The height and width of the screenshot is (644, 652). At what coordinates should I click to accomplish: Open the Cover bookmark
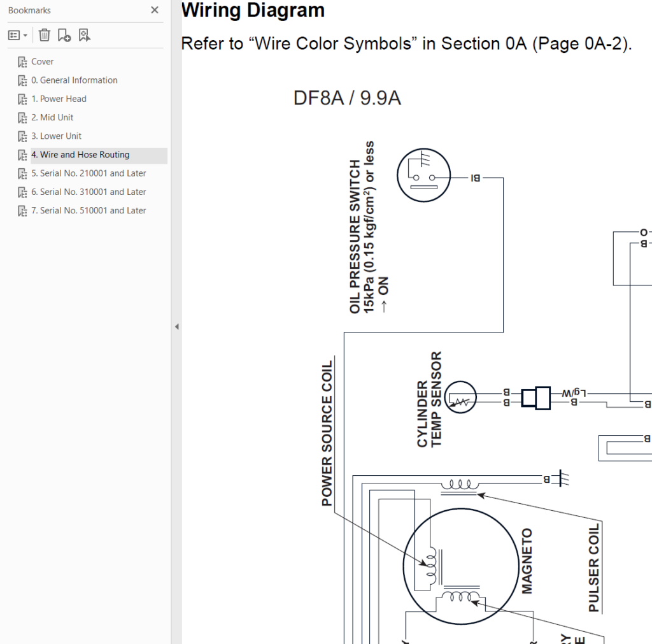pos(43,62)
